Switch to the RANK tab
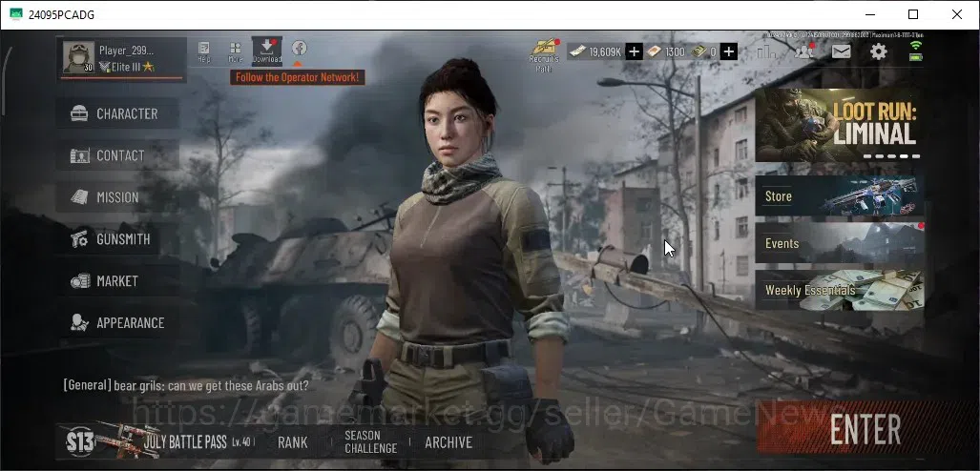 pos(293,442)
